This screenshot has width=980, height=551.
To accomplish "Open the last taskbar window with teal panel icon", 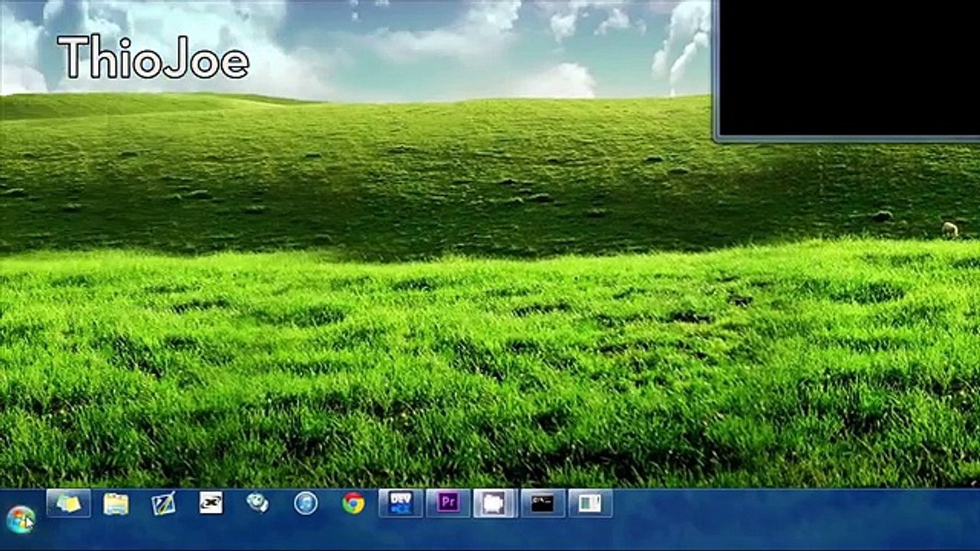I will [x=590, y=504].
